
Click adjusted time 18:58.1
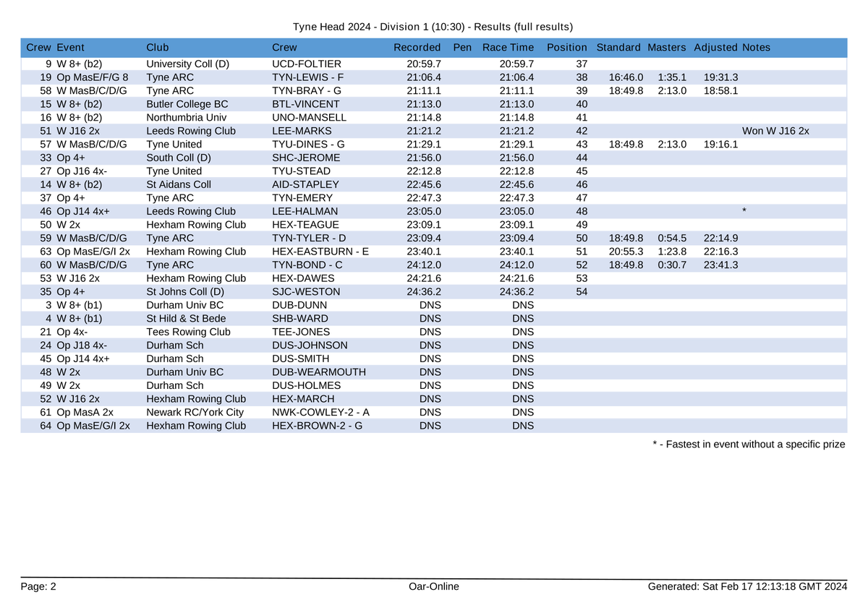coord(720,90)
